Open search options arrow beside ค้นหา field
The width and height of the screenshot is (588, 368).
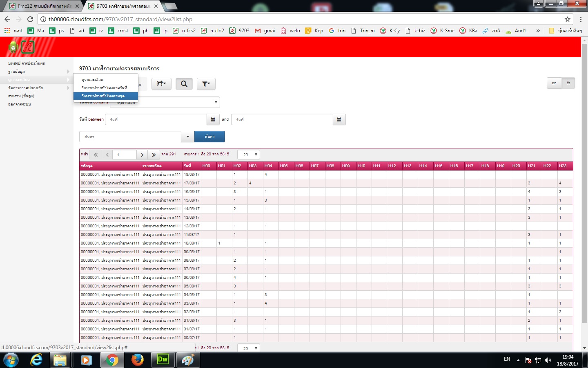click(x=188, y=137)
